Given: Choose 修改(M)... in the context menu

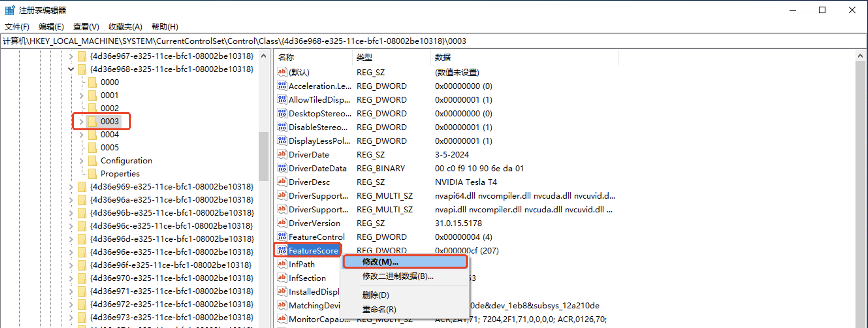Looking at the screenshot, I should pos(405,262).
